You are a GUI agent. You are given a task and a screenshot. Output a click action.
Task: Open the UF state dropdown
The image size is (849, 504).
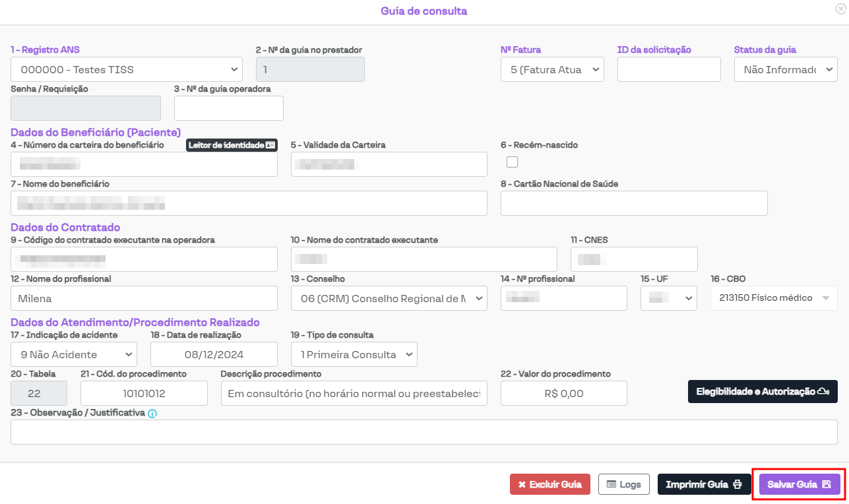click(x=668, y=298)
